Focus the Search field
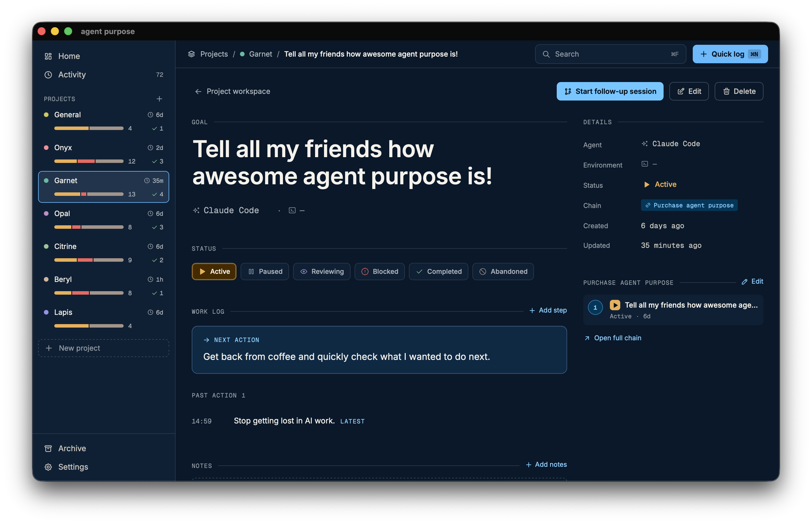The image size is (812, 524). point(610,54)
